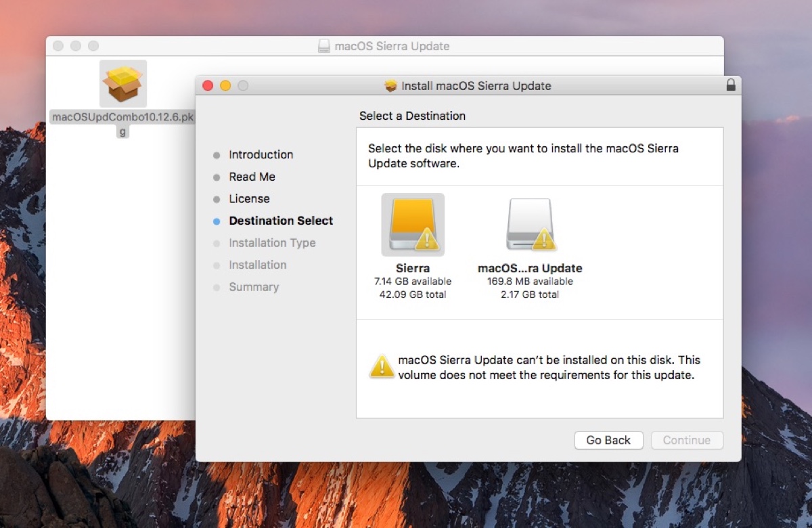This screenshot has height=528, width=812.
Task: Click the yellow warning icon beside error message
Action: tap(382, 366)
